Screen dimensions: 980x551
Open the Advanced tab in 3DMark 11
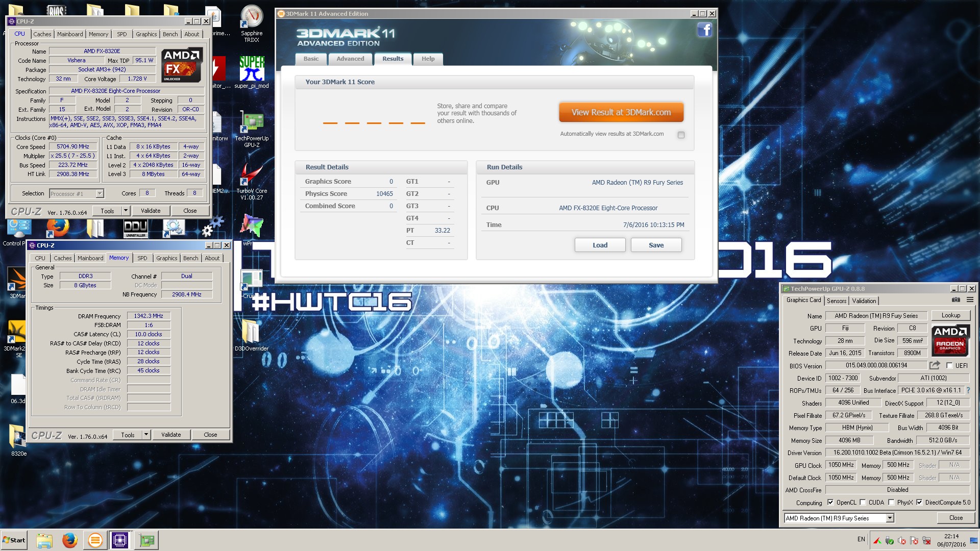(x=350, y=59)
